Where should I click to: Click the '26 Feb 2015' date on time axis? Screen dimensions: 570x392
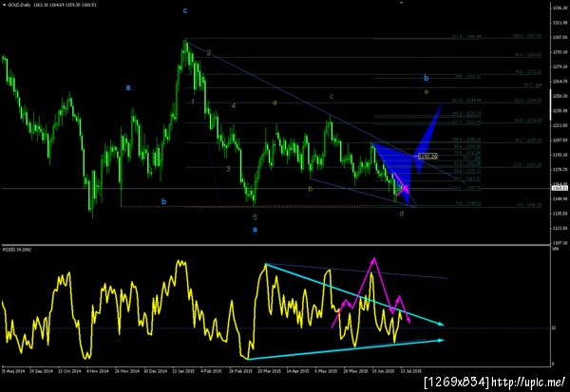(240, 371)
